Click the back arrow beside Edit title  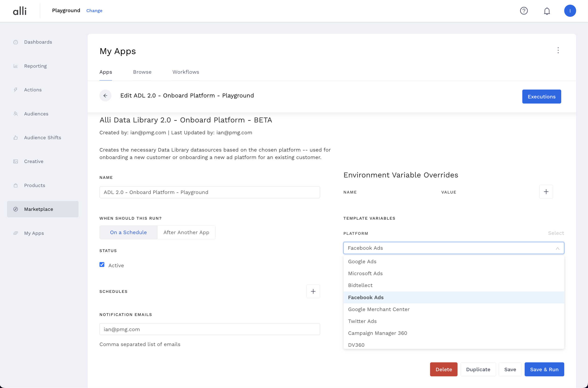click(105, 96)
